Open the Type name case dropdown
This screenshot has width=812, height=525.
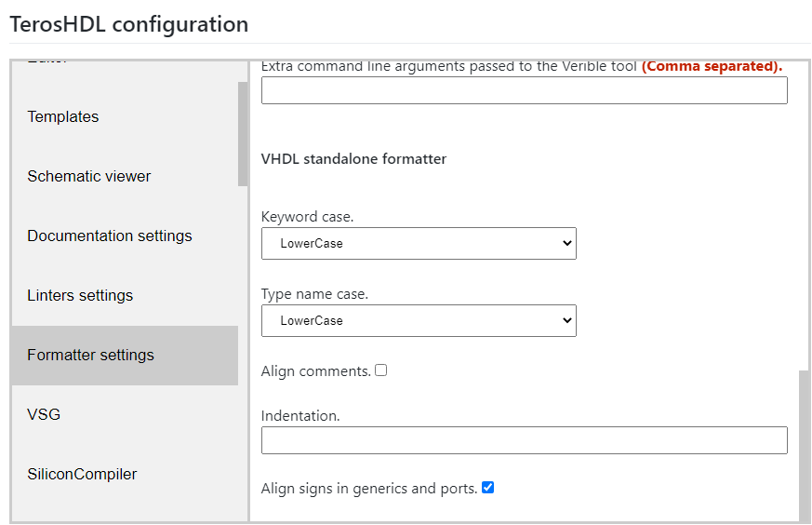point(419,320)
